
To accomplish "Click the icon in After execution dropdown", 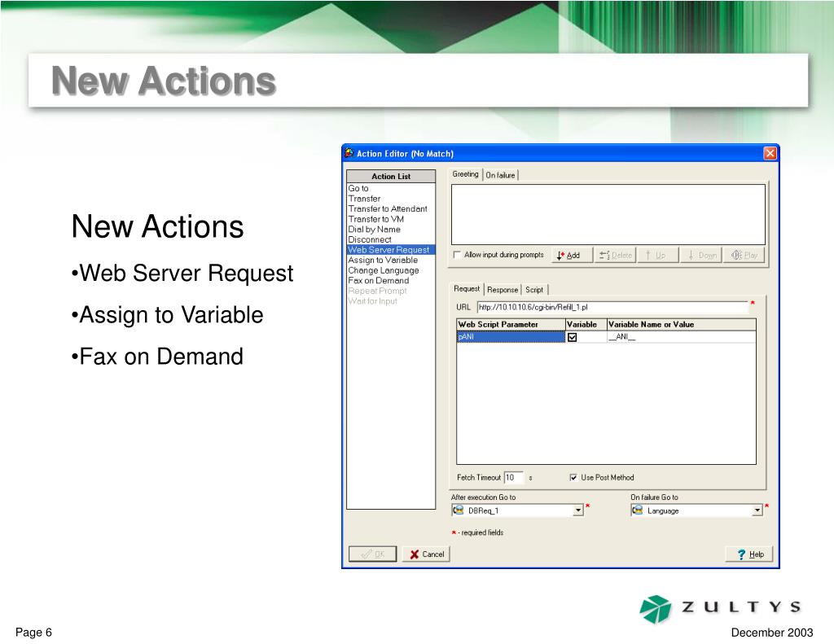I will [458, 510].
